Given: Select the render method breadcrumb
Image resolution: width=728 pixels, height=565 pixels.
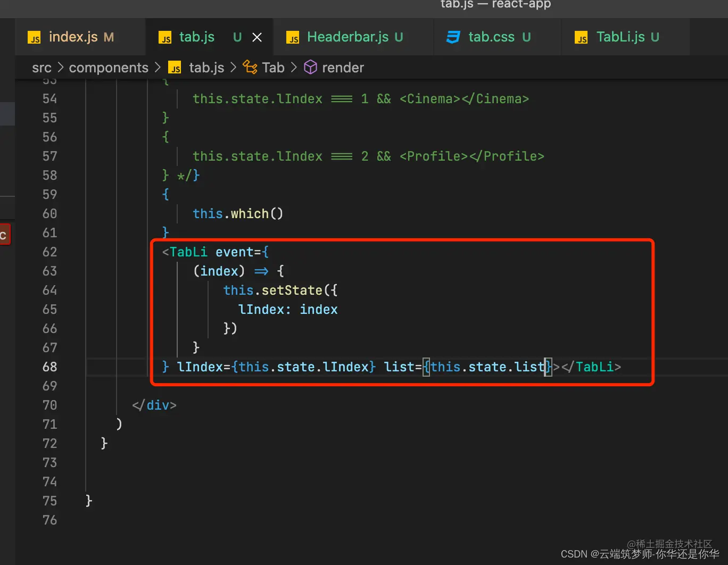Looking at the screenshot, I should [x=343, y=68].
